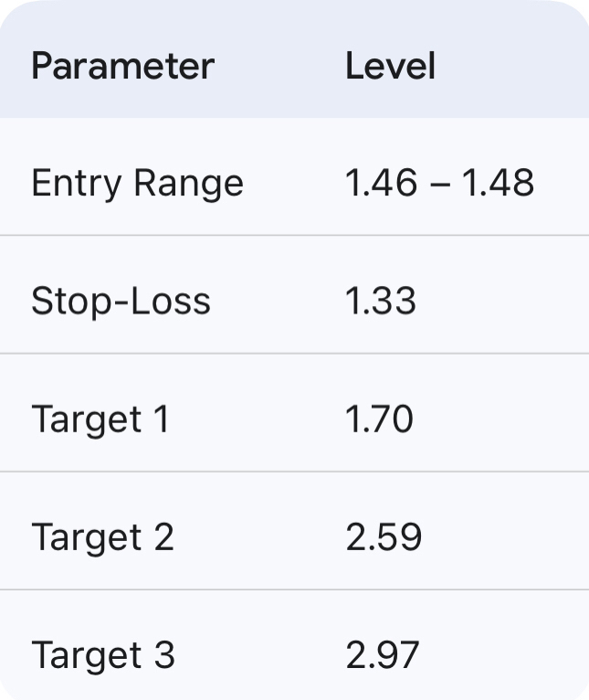Select the Stop-Loss row label
The image size is (589, 700).
(121, 301)
